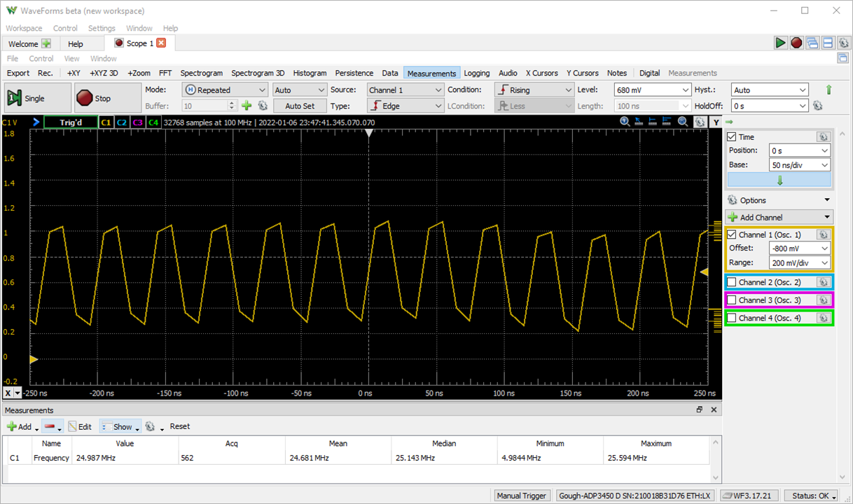Viewport: 853px width, 504px height.
Task: Click the Auto Set button
Action: click(300, 106)
